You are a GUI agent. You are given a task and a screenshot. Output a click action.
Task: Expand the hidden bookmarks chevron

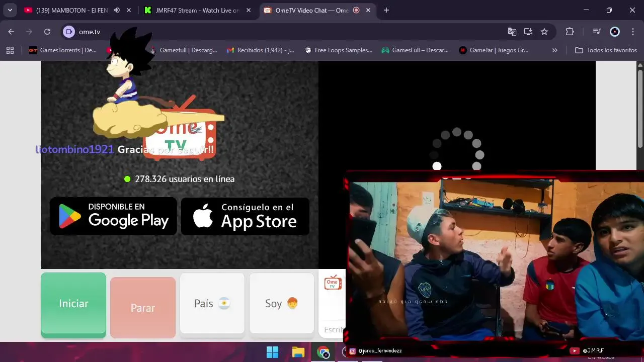[555, 50]
